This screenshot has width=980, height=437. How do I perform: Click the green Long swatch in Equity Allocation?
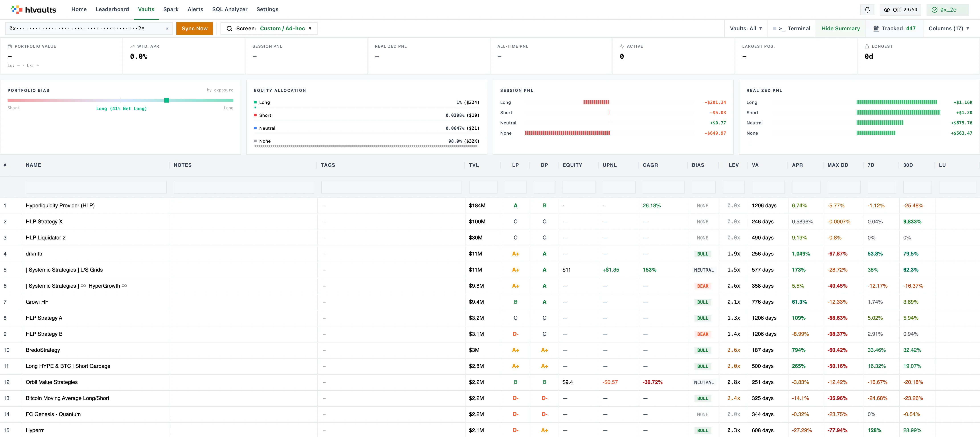click(x=255, y=103)
